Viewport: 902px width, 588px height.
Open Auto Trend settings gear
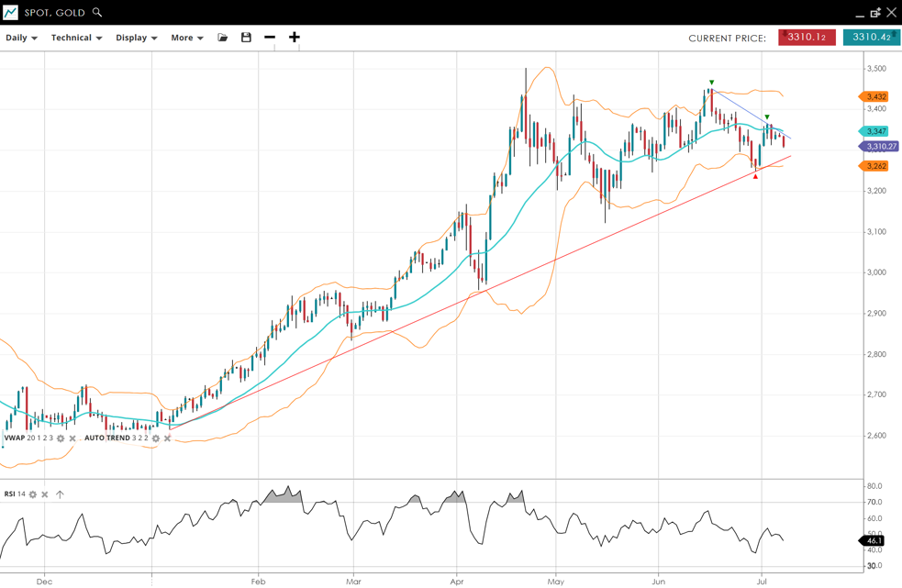[156, 438]
